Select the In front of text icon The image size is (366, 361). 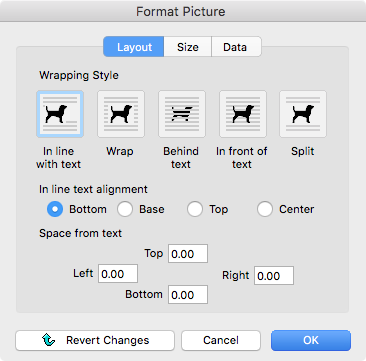point(243,114)
